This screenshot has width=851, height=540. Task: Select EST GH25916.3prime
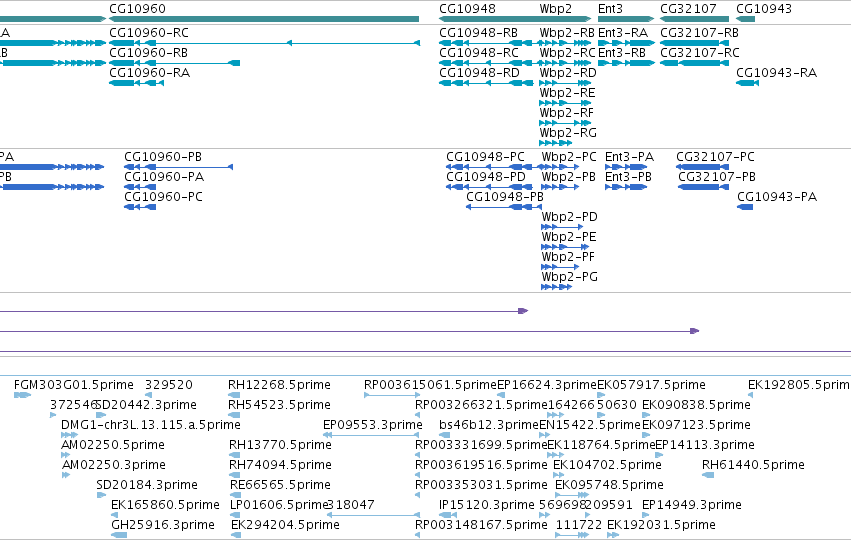coord(119,536)
